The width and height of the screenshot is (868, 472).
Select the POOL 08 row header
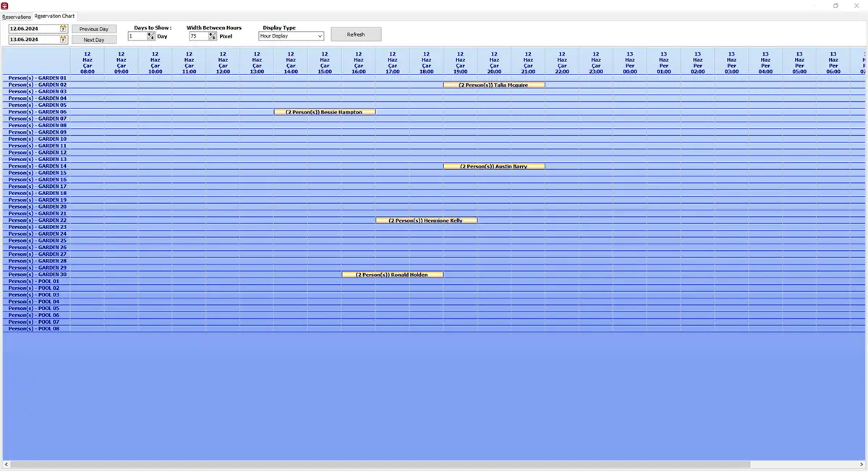click(36, 329)
